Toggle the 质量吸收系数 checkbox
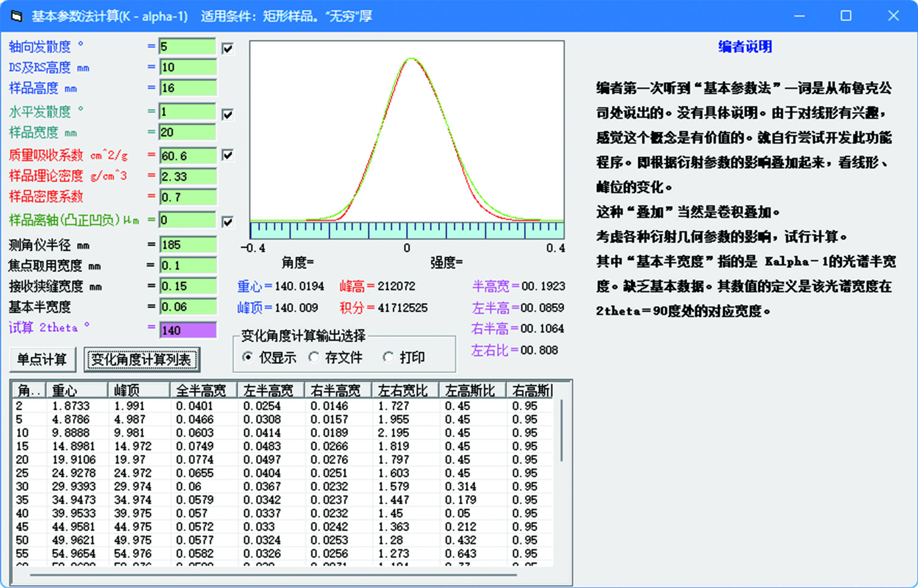Screen dimensions: 918x588 click(228, 155)
